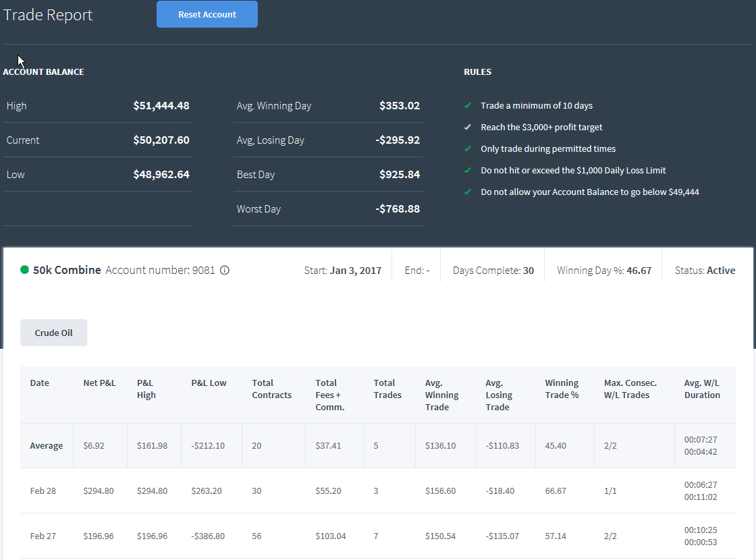Click the Date column header
The image size is (756, 560).
tap(40, 383)
